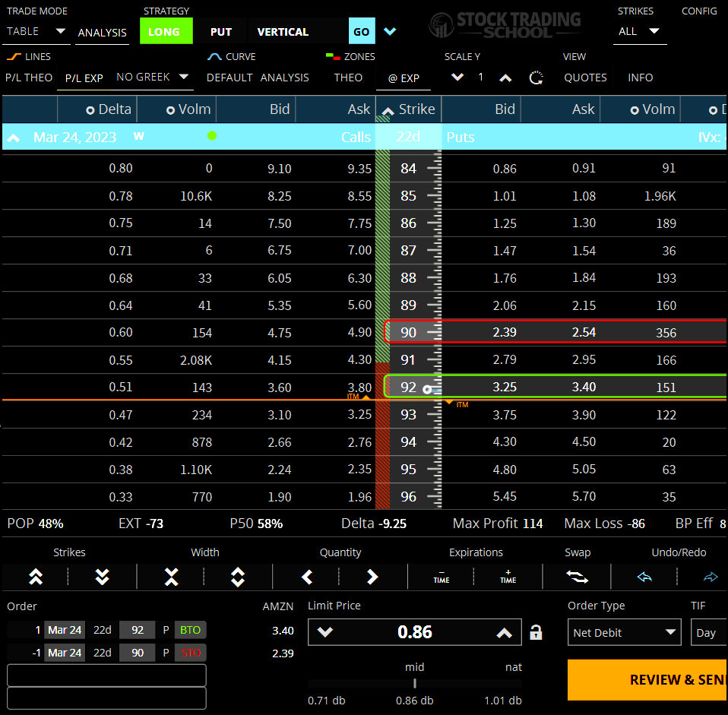Select the VERTICAL strategy
Viewport: 728px width, 715px height.
tap(283, 31)
